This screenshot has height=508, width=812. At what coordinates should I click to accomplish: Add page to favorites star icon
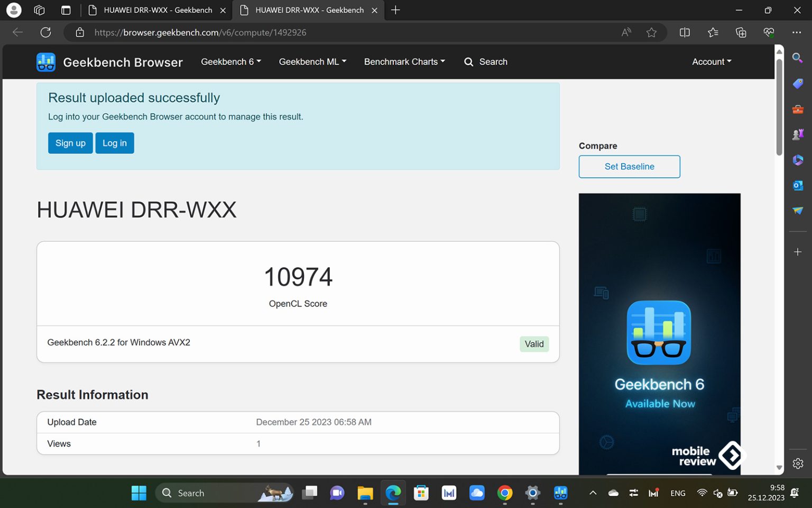[651, 32]
